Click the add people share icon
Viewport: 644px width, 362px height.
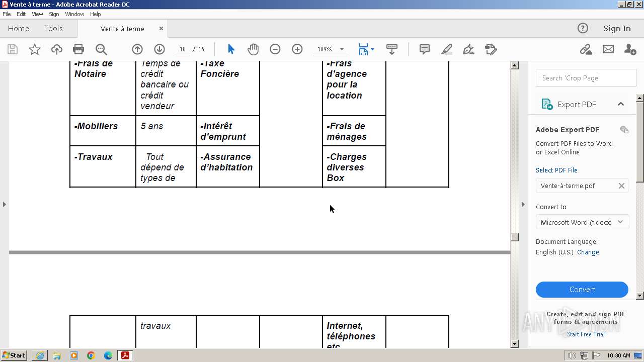(630, 49)
